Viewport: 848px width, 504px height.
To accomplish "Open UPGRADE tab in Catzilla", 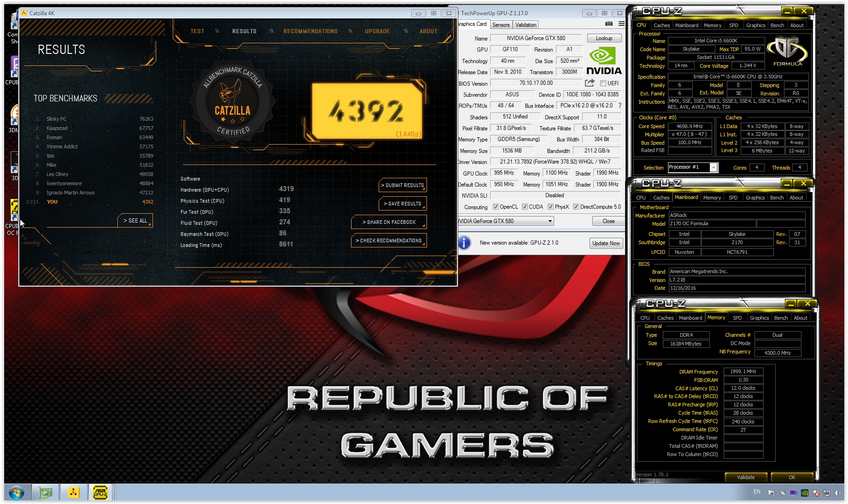I will 377,31.
